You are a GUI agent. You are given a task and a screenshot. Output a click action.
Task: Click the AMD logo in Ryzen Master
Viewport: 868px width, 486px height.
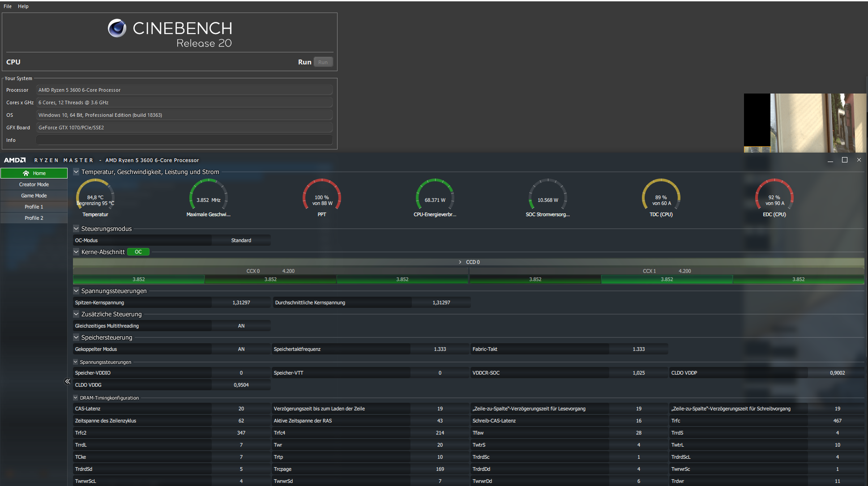[15, 160]
